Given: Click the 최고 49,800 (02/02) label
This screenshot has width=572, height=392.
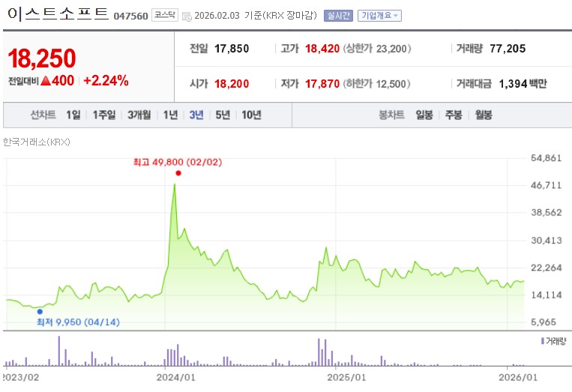Looking at the screenshot, I should click(x=178, y=162).
